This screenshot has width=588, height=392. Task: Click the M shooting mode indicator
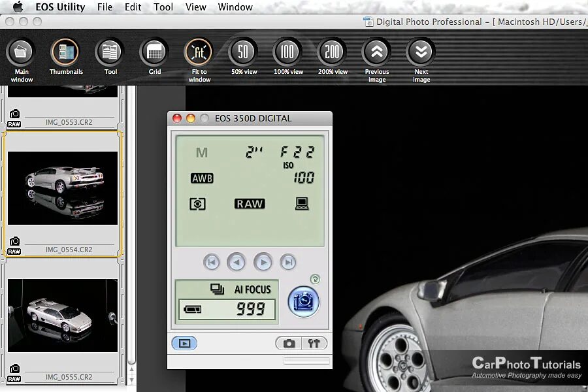coord(201,152)
